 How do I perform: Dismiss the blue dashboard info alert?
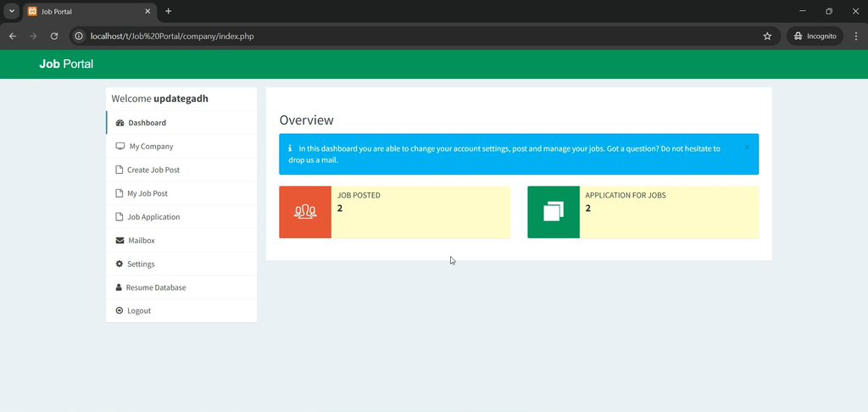point(747,148)
